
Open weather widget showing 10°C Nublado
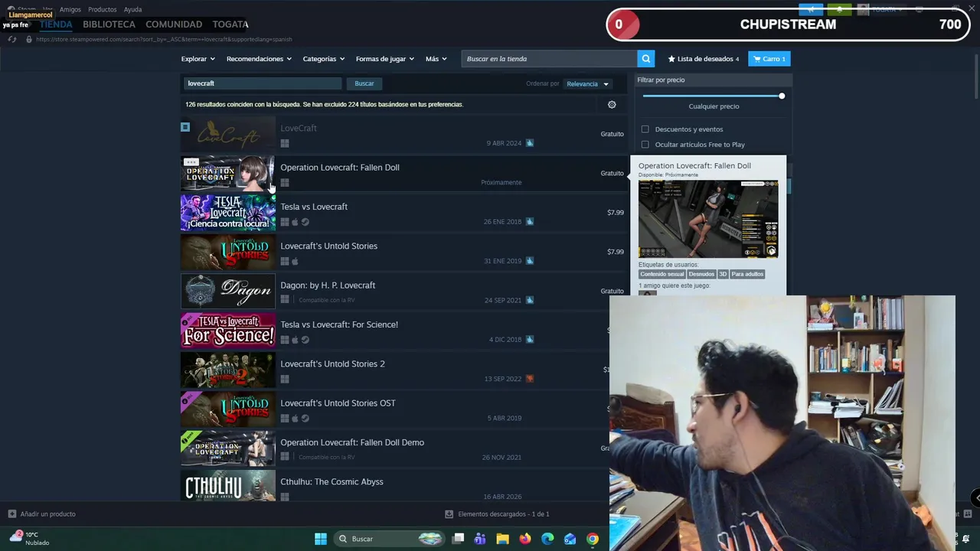29,538
